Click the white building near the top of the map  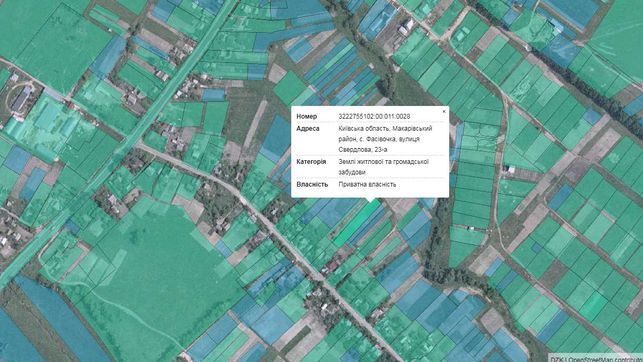tap(405, 27)
